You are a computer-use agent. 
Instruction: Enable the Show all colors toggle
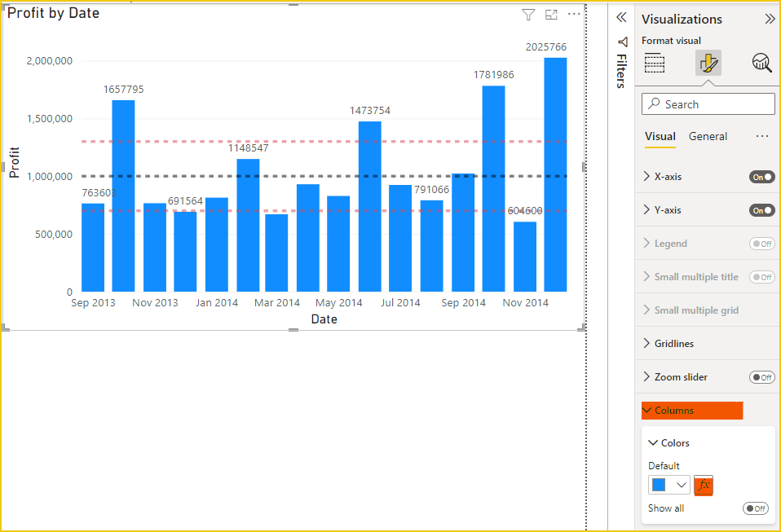click(x=756, y=508)
